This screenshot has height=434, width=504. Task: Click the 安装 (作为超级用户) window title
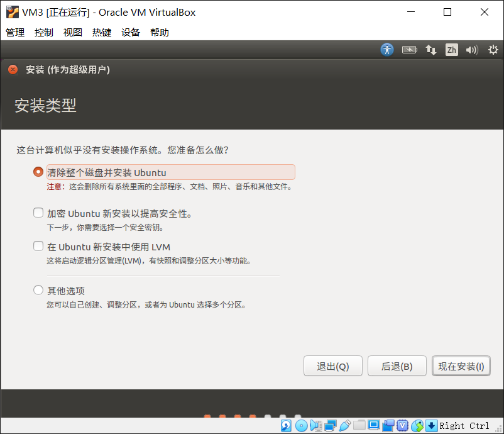point(68,70)
